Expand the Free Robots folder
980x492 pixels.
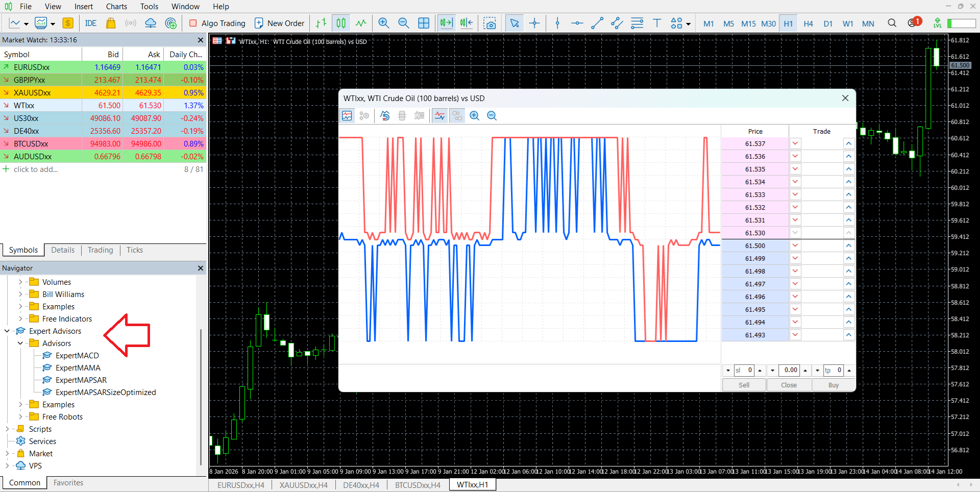coord(20,417)
